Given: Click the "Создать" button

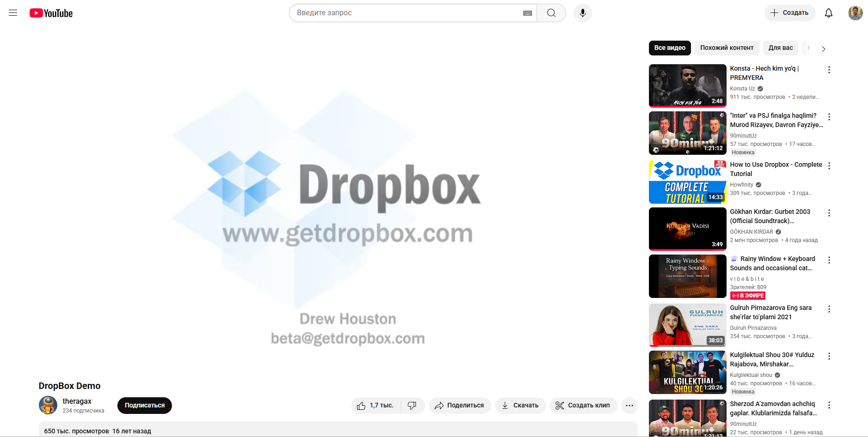Looking at the screenshot, I should point(790,13).
